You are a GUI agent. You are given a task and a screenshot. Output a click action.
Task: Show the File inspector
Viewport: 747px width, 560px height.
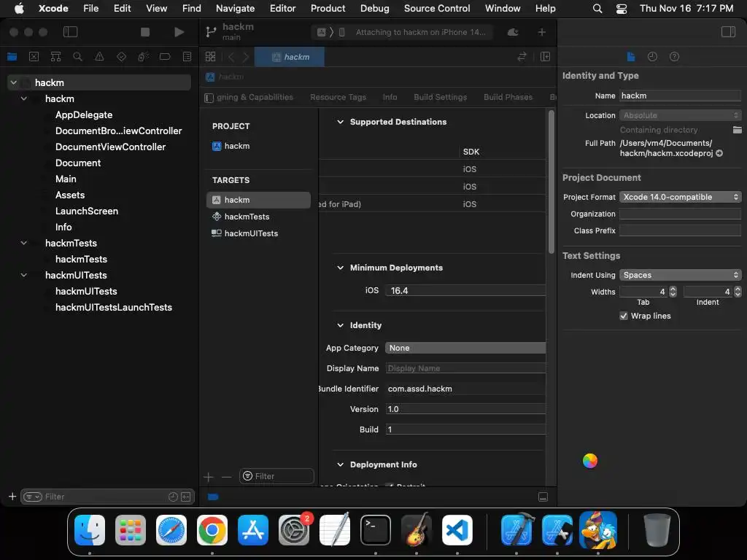click(x=631, y=57)
